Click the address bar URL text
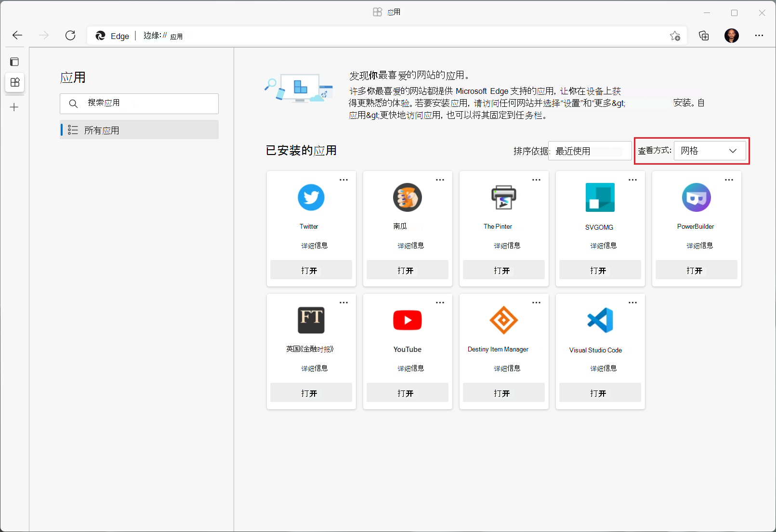776x532 pixels. tap(163, 36)
